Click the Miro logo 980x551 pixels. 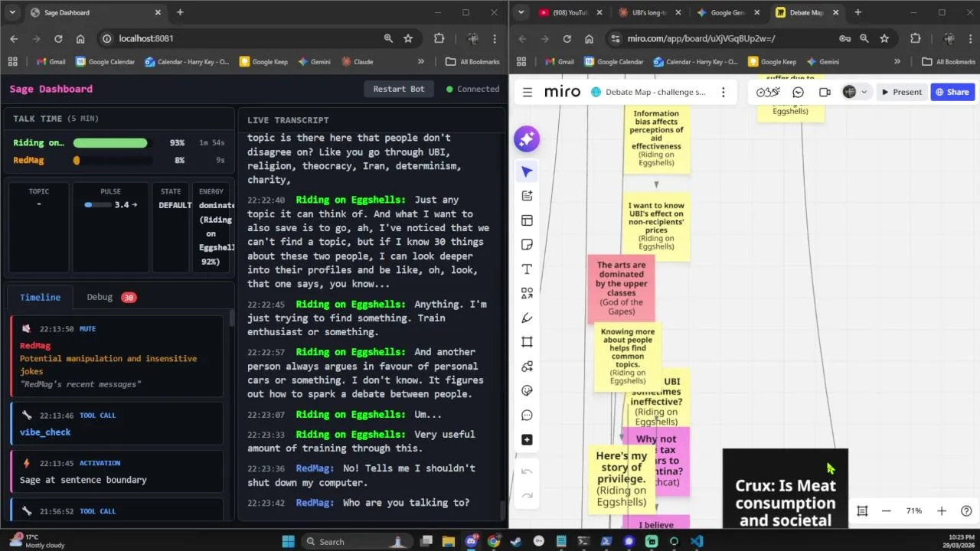562,92
